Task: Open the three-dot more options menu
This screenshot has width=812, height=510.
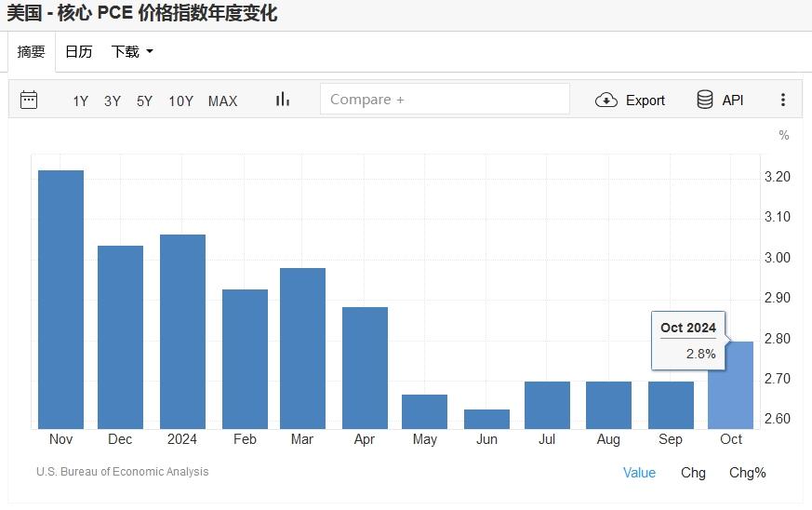Action: (x=783, y=101)
